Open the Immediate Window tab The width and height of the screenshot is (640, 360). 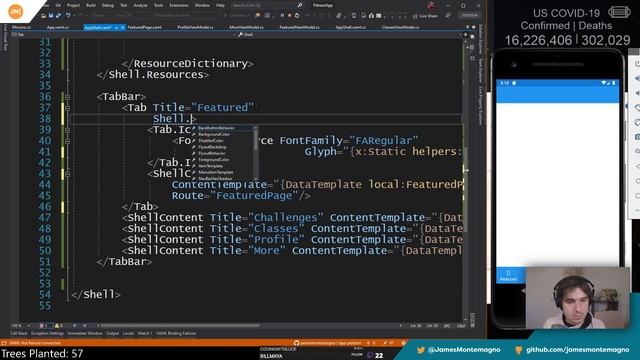pos(84,333)
